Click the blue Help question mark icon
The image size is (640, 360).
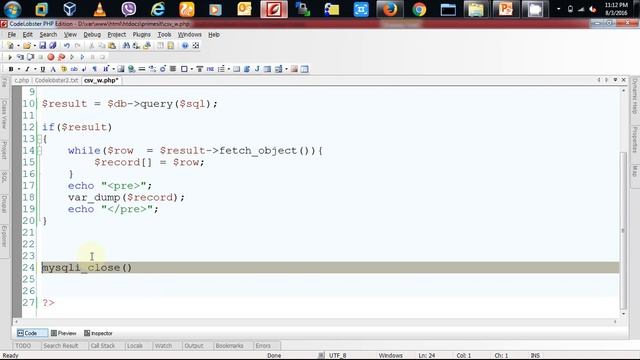click(x=185, y=46)
